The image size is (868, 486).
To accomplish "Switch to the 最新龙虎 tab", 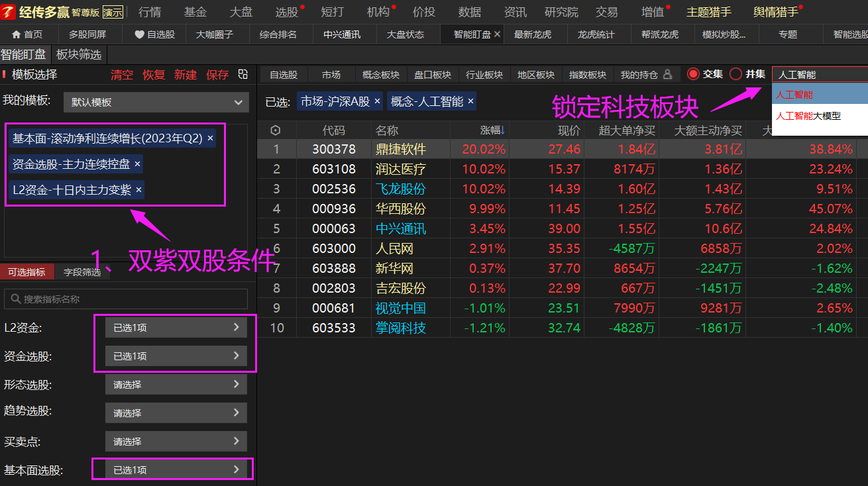I will tap(533, 34).
